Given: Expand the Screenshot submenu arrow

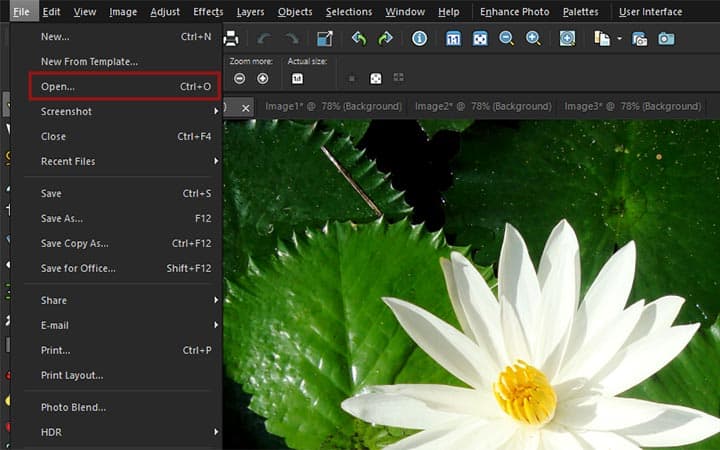Looking at the screenshot, I should pos(216,111).
